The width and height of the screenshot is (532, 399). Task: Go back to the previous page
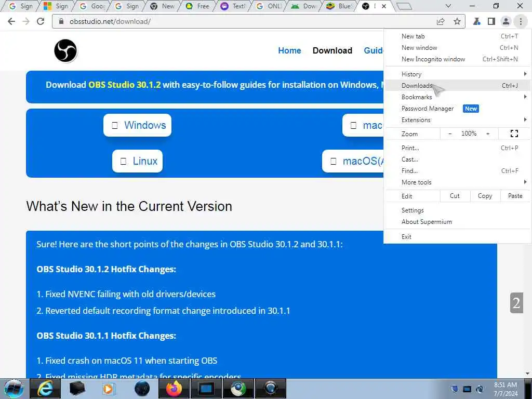point(11,21)
